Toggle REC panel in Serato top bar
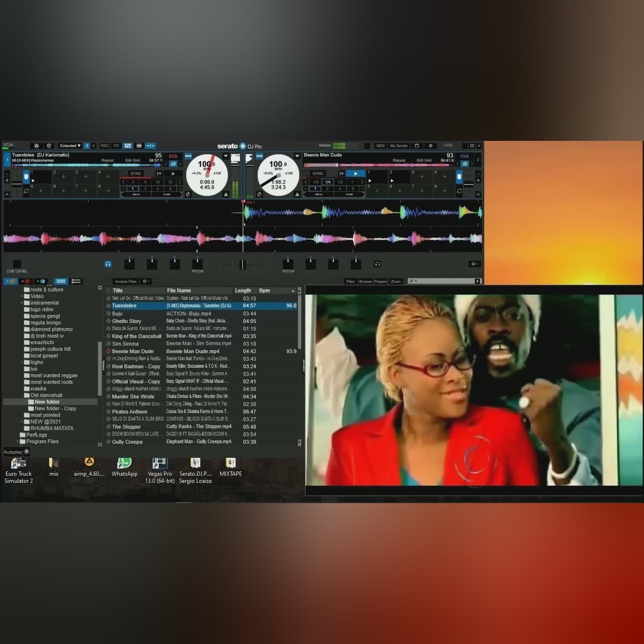 coord(105,146)
